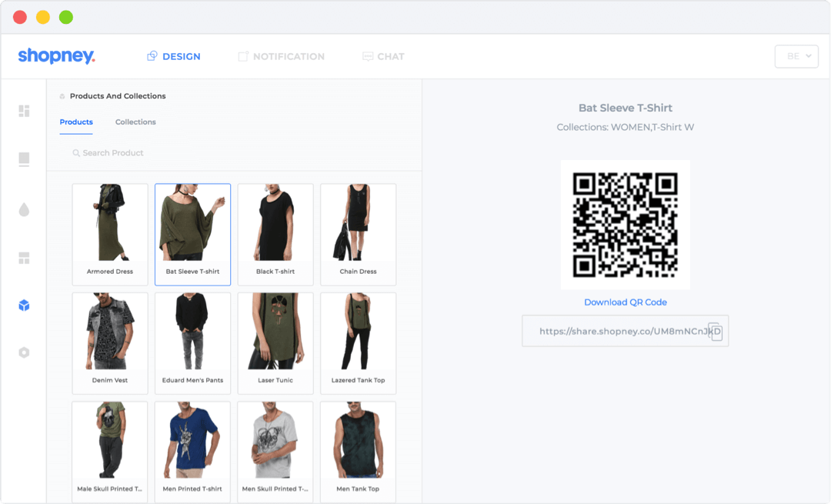Click the Products And Collections heading

[x=118, y=96]
